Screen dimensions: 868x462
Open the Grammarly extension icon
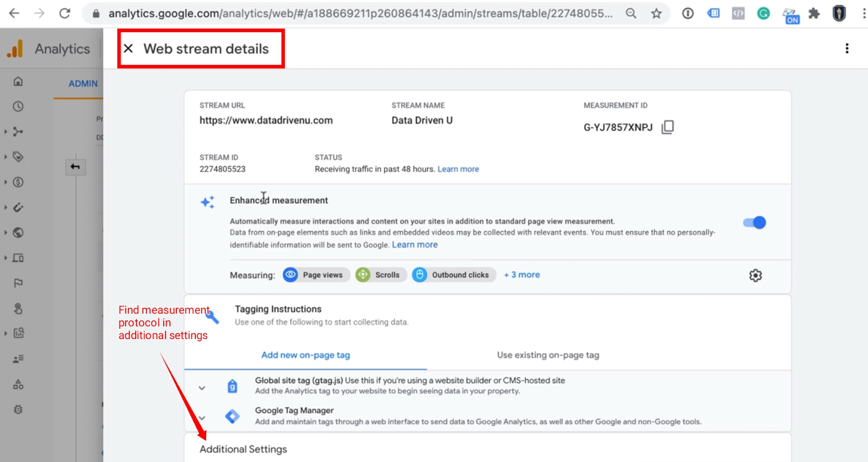click(763, 14)
